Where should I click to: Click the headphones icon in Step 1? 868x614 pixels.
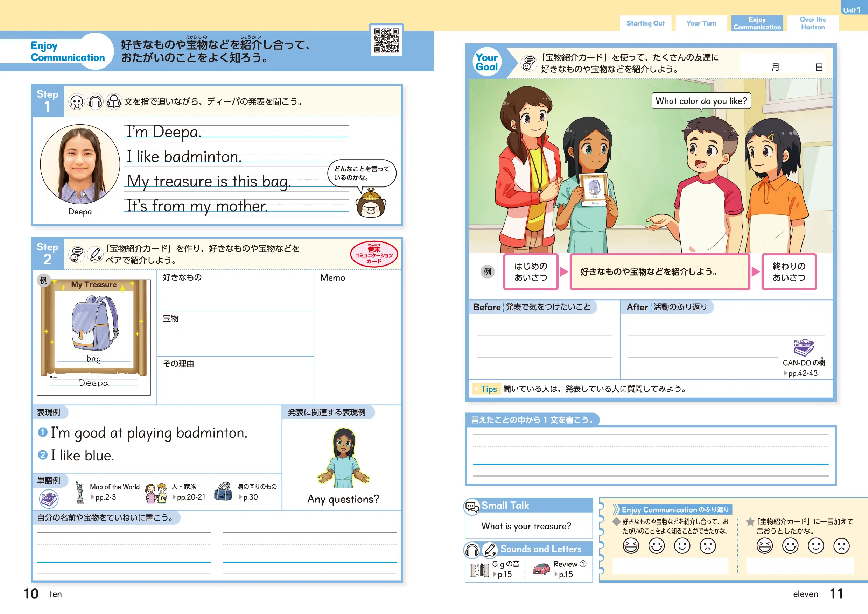(x=95, y=101)
